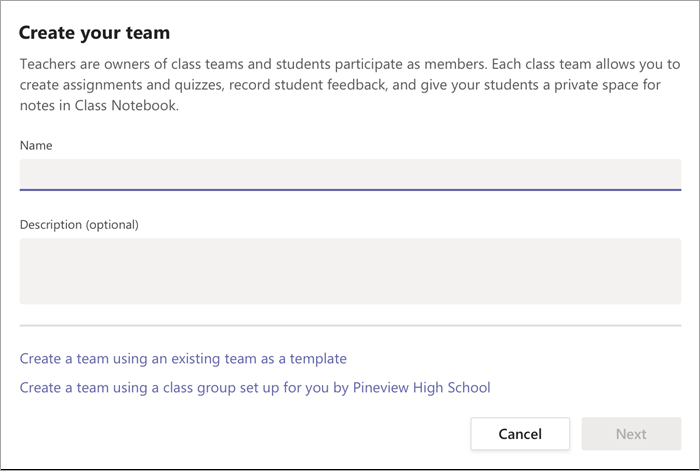The width and height of the screenshot is (700, 471).
Task: Open the Pineview High School class group link
Action: (x=255, y=388)
